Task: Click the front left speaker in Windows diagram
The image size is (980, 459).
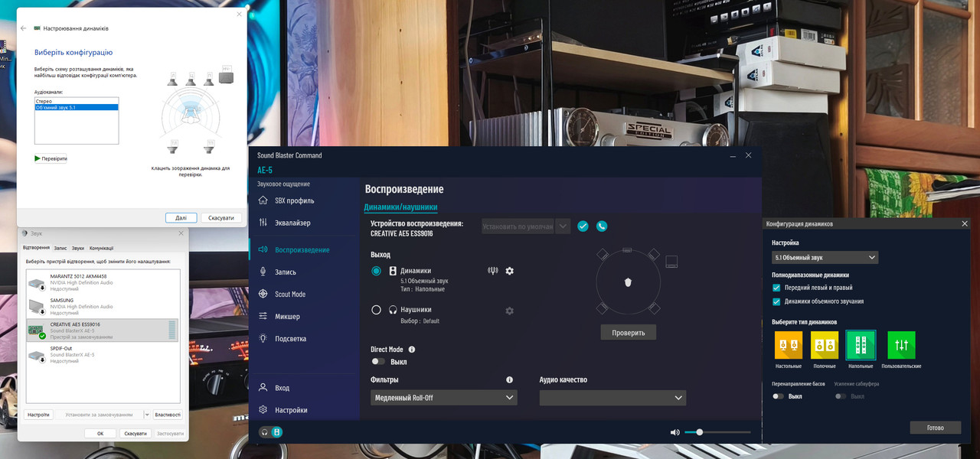Action: [x=174, y=78]
